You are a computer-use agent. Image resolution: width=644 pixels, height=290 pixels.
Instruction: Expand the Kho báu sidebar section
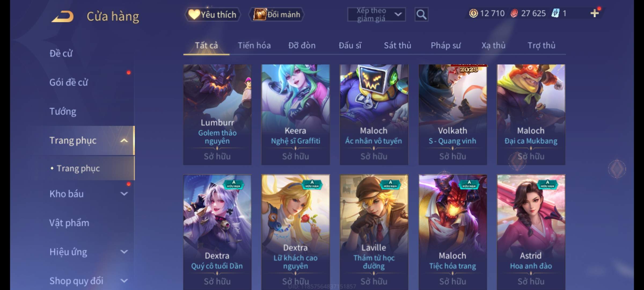click(x=124, y=194)
